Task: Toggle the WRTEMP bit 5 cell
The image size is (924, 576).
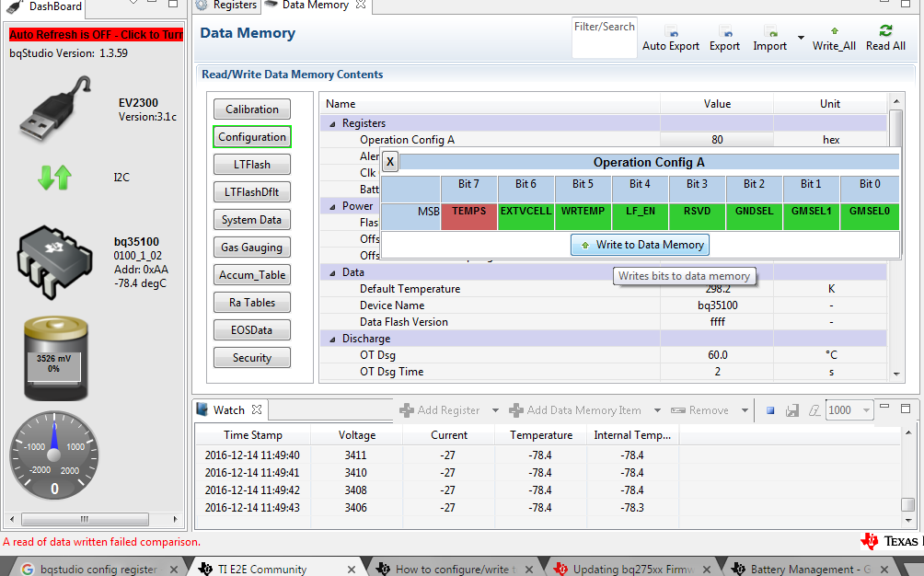Action: 583,216
